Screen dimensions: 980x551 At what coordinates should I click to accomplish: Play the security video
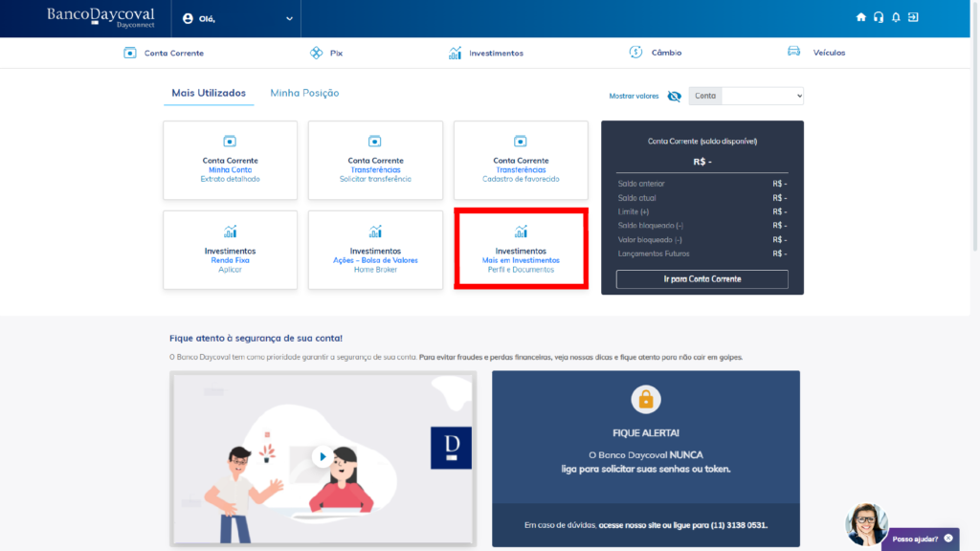pos(323,456)
